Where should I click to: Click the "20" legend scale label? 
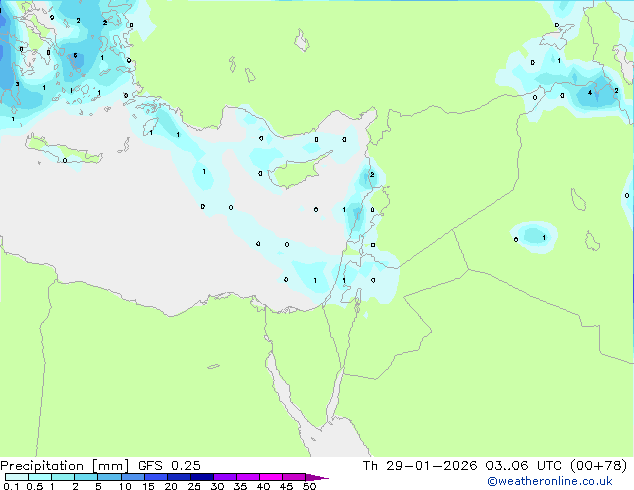click(171, 486)
